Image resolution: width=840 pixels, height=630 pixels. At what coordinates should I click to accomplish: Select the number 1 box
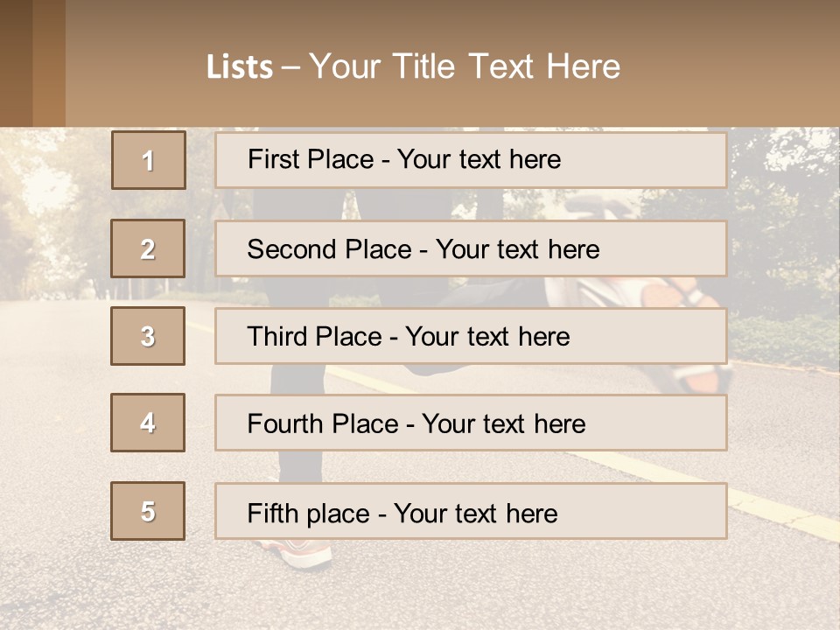pyautogui.click(x=149, y=160)
